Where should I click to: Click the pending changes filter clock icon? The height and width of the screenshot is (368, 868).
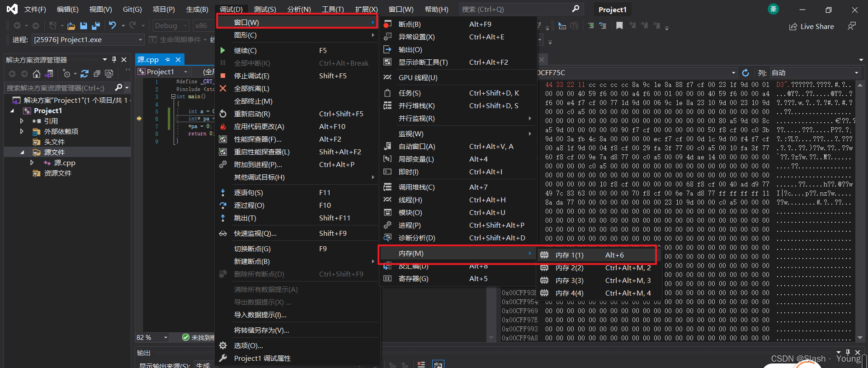(x=66, y=74)
